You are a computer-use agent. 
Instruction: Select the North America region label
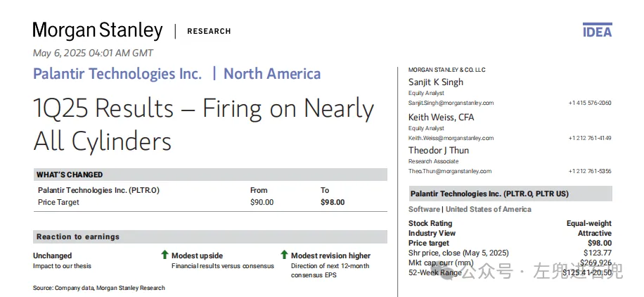(272, 74)
